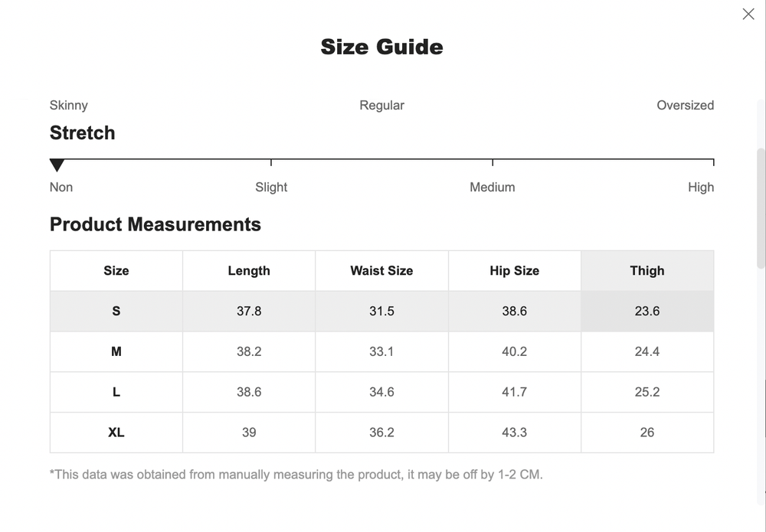The width and height of the screenshot is (766, 532).
Task: Select the Waist Size column header
Action: tap(381, 270)
